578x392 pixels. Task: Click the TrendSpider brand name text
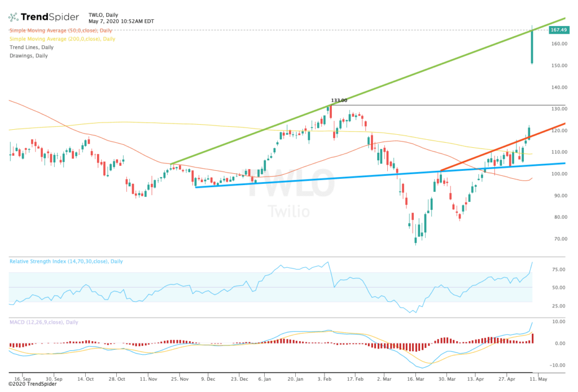click(x=50, y=17)
